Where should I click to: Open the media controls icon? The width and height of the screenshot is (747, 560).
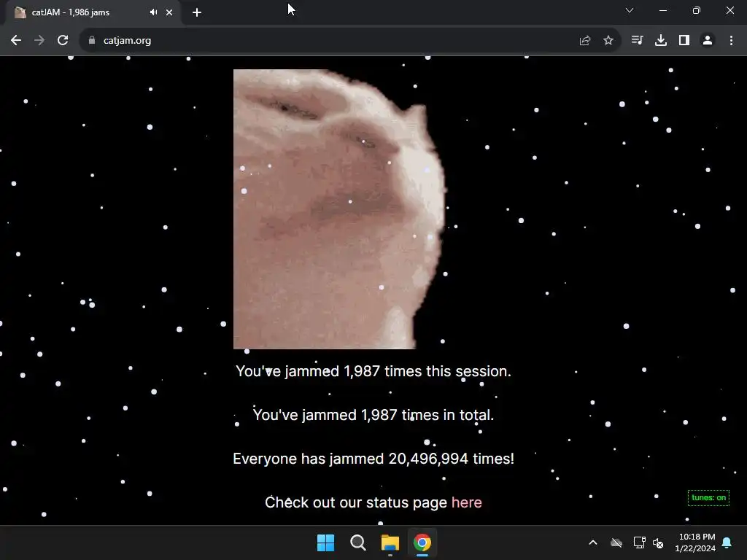637,41
